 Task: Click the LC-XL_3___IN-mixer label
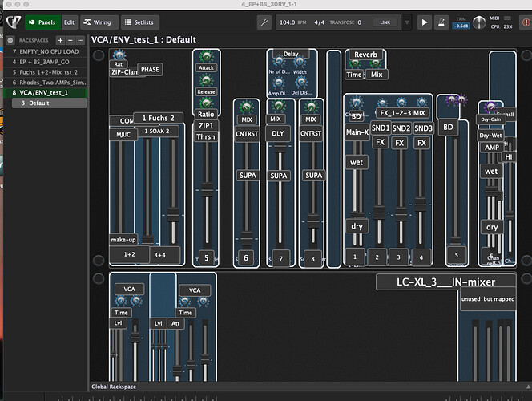point(445,282)
